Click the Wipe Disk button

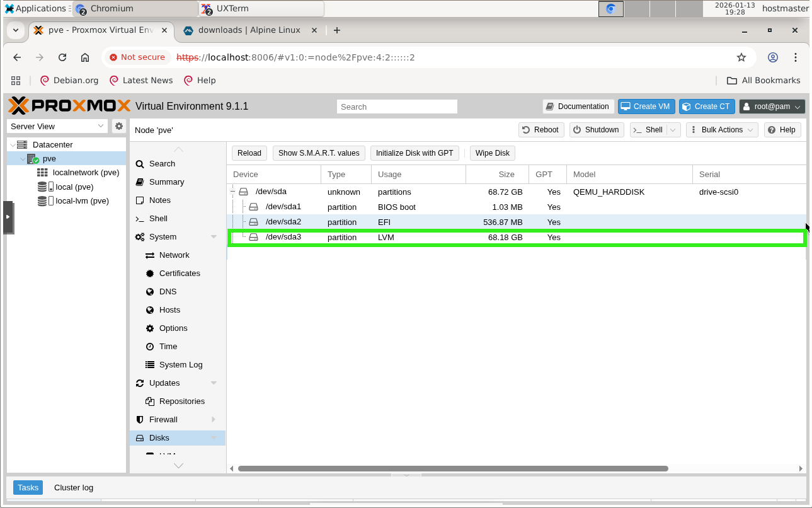[492, 153]
